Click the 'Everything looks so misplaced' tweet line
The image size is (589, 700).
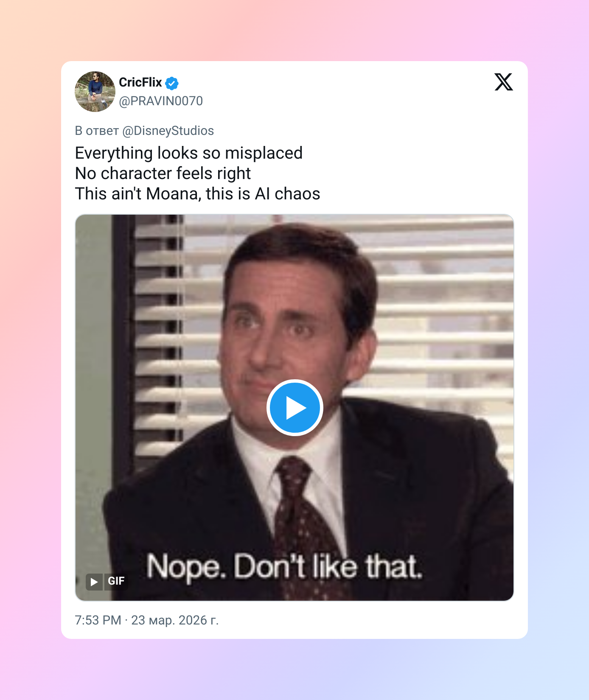189,153
